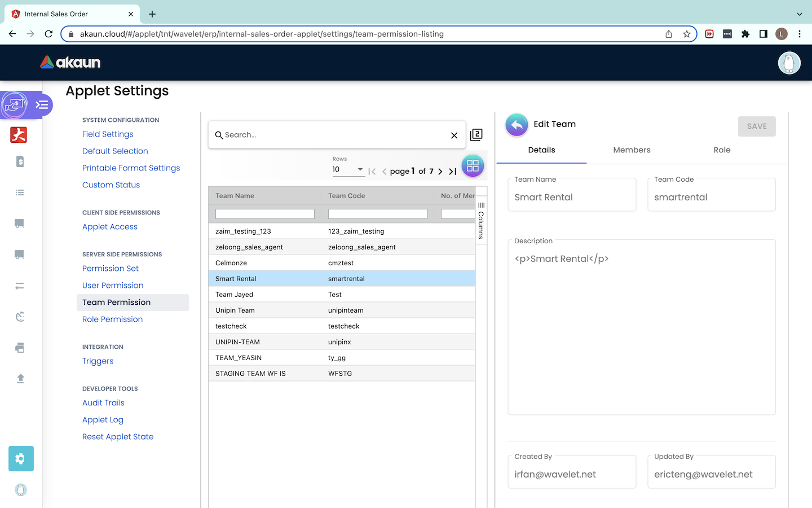
Task: Open the Rows per page dropdown
Action: pos(348,169)
